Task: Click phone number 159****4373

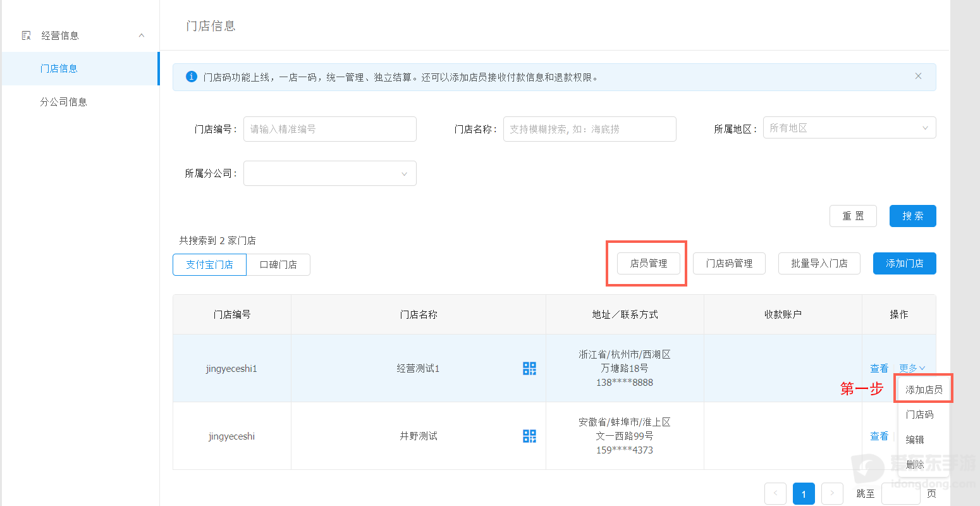Action: coord(625,450)
